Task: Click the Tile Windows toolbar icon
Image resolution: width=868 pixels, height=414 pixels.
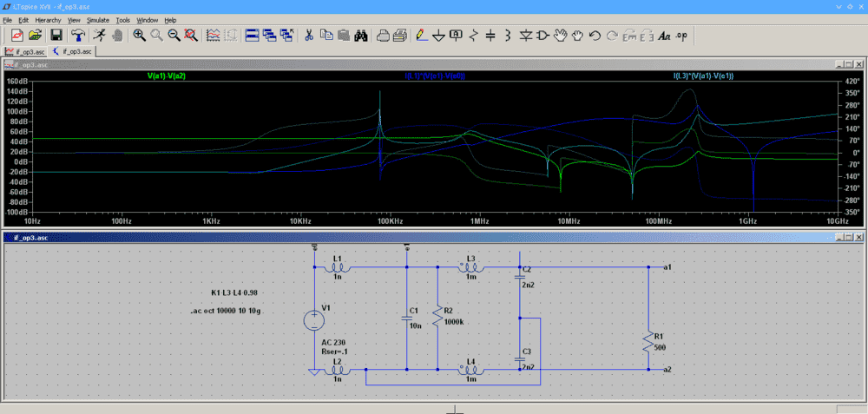Action: click(253, 36)
